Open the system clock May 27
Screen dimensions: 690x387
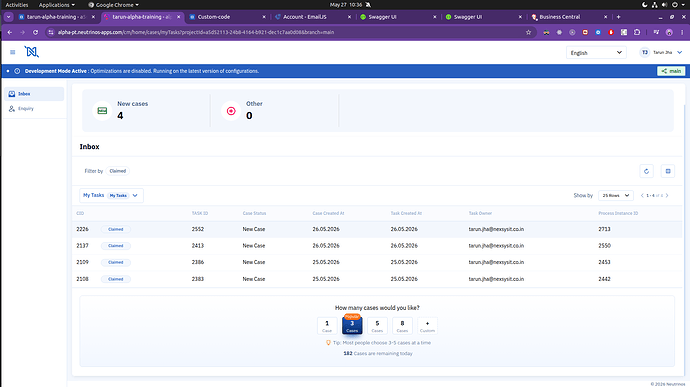(x=346, y=5)
